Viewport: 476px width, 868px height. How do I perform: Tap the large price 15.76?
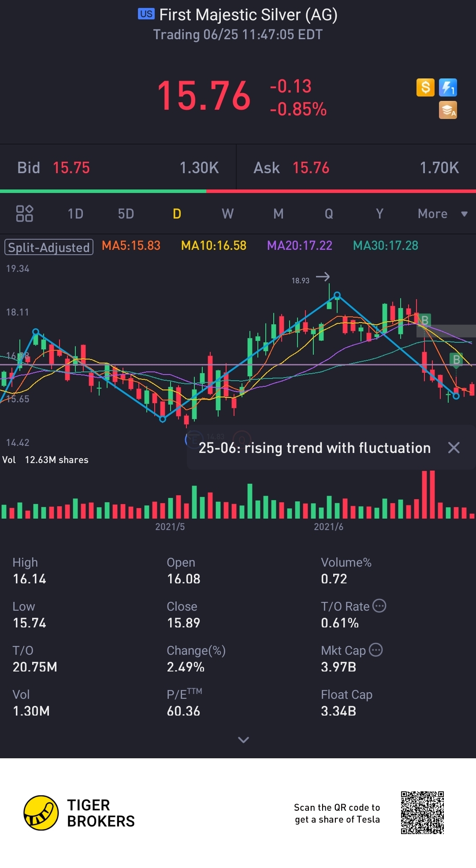coord(204,96)
